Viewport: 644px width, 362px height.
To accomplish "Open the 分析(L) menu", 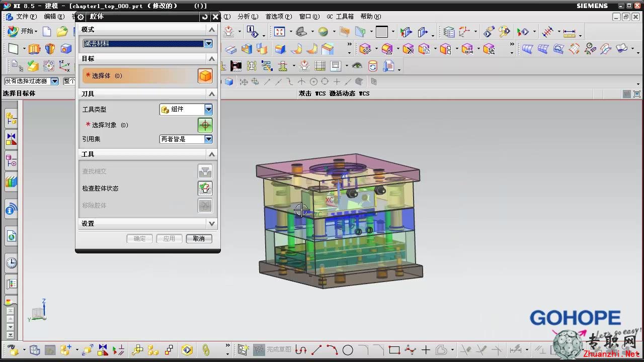I will [248, 17].
